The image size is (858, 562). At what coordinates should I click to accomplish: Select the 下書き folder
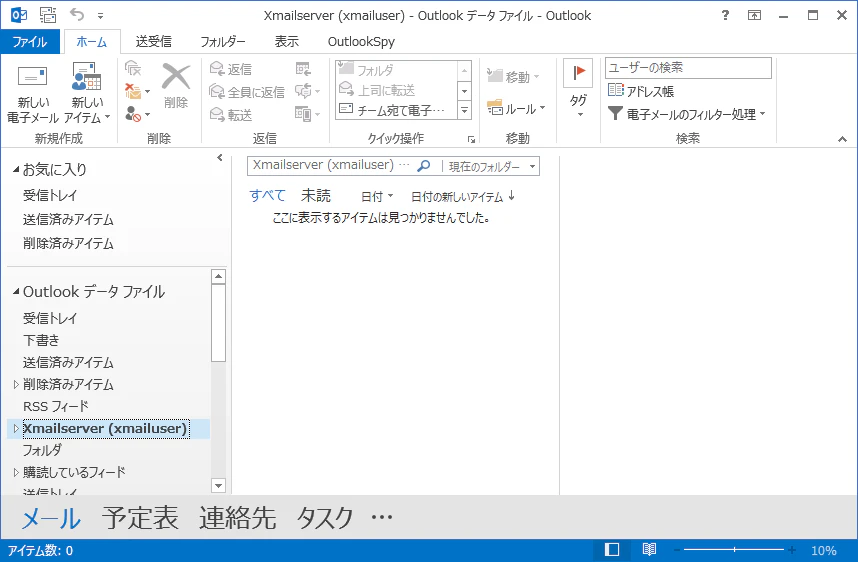click(42, 340)
